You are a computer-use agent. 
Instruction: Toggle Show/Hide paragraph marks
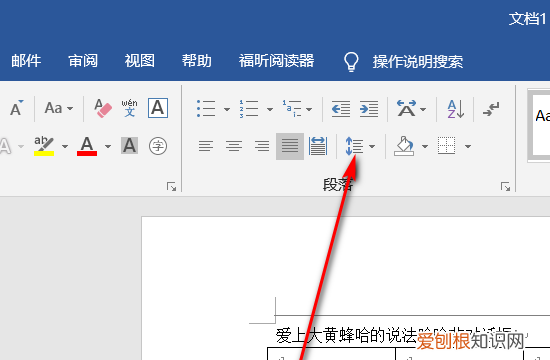491,109
